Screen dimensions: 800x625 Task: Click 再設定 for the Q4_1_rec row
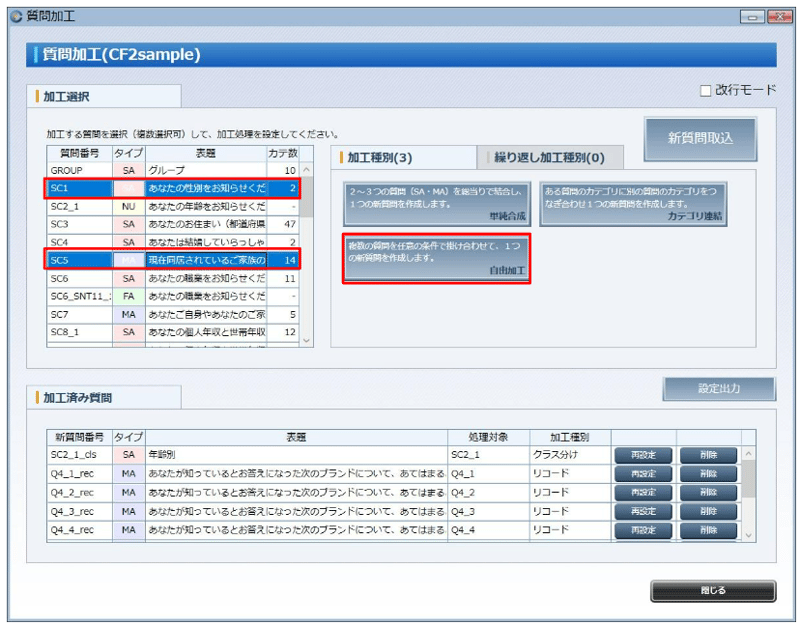[645, 475]
